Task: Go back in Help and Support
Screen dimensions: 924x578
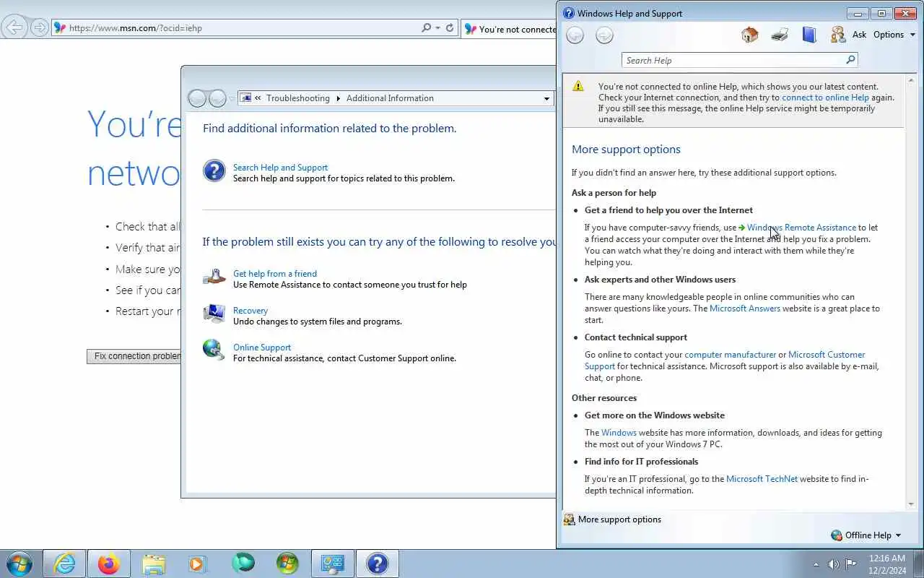Action: pos(575,35)
